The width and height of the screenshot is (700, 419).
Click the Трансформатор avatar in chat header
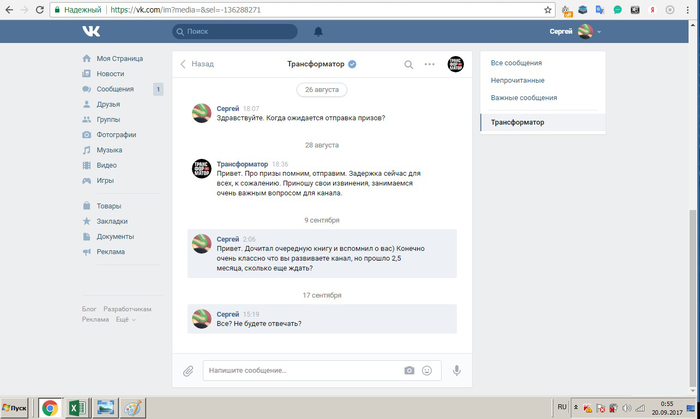pos(455,64)
